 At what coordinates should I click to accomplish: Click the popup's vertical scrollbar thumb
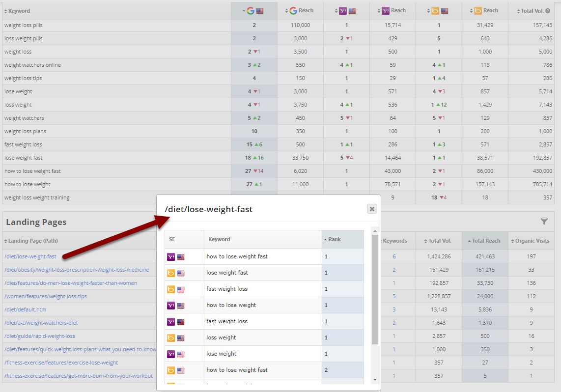[375, 290]
